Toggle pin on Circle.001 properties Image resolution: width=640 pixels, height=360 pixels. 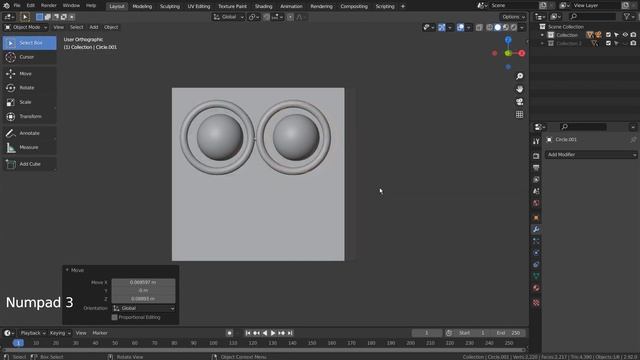pyautogui.click(x=633, y=140)
